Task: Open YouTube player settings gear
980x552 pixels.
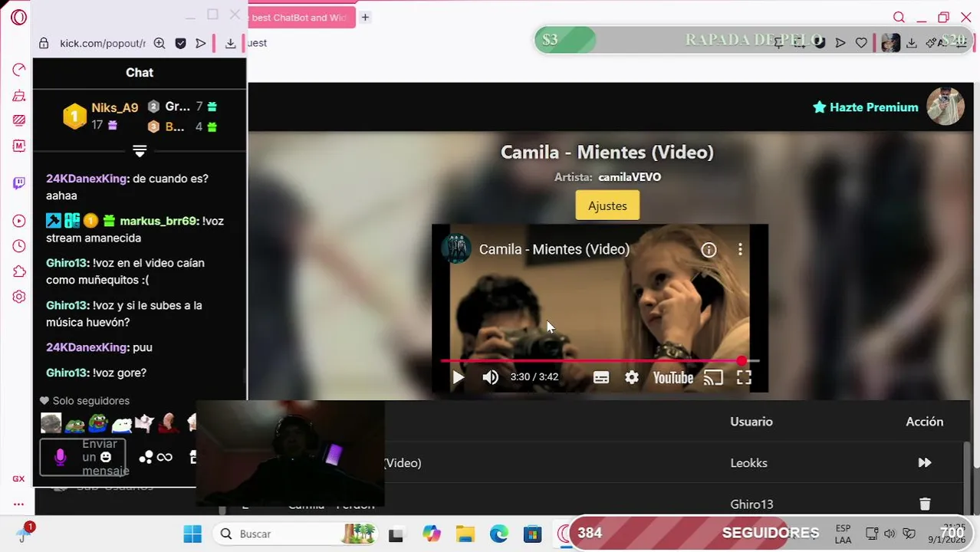Action: 632,377
